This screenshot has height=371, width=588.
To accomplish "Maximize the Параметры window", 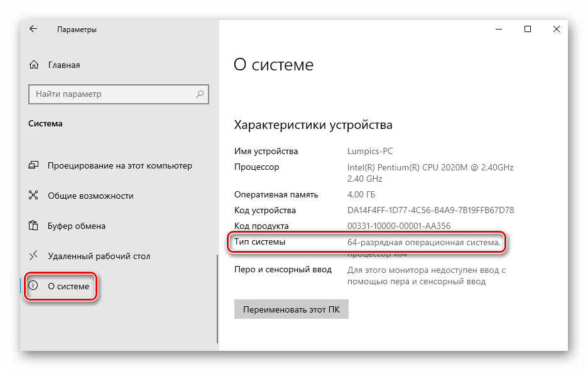I will [528, 30].
